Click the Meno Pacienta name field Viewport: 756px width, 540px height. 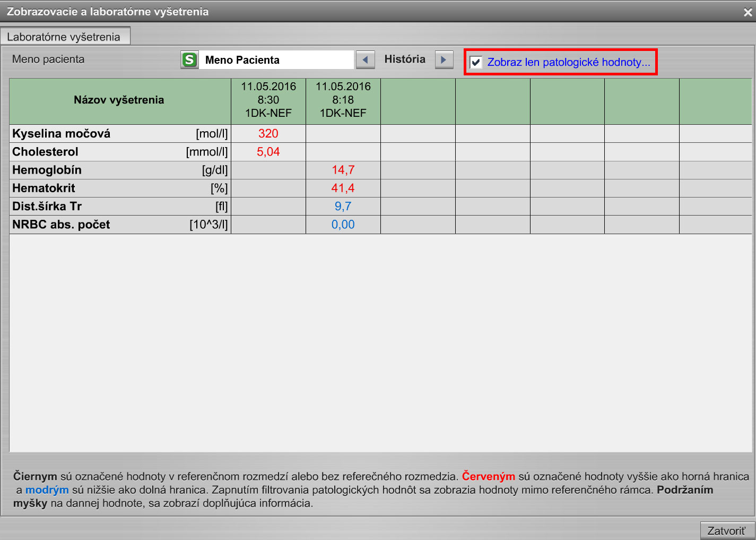(x=276, y=60)
